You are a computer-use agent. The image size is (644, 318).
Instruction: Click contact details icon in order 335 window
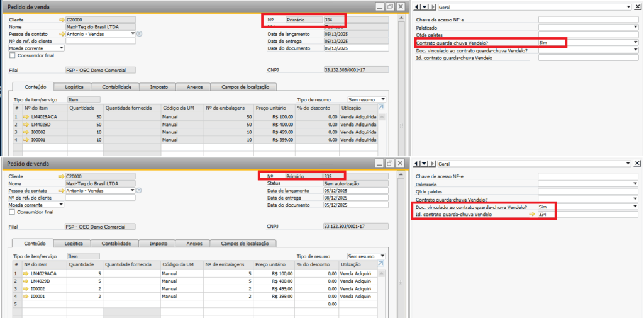(x=139, y=190)
